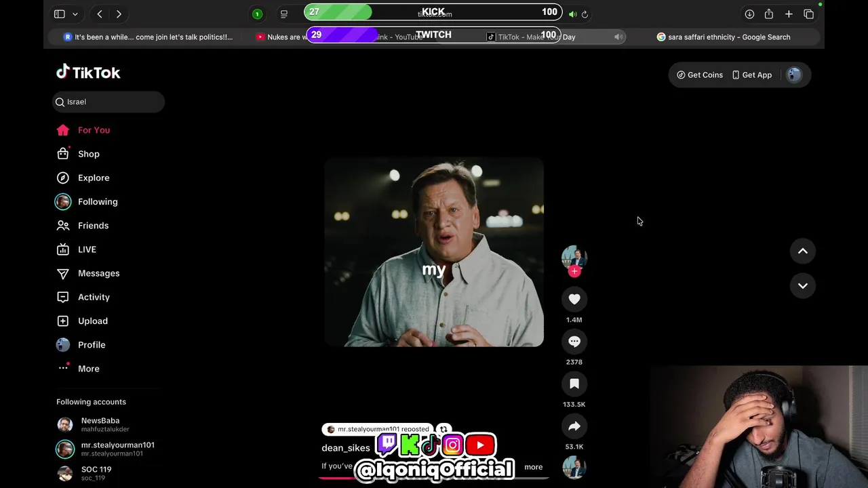The width and height of the screenshot is (868, 488).
Task: Open the profile avatar in the header
Action: coord(794,75)
